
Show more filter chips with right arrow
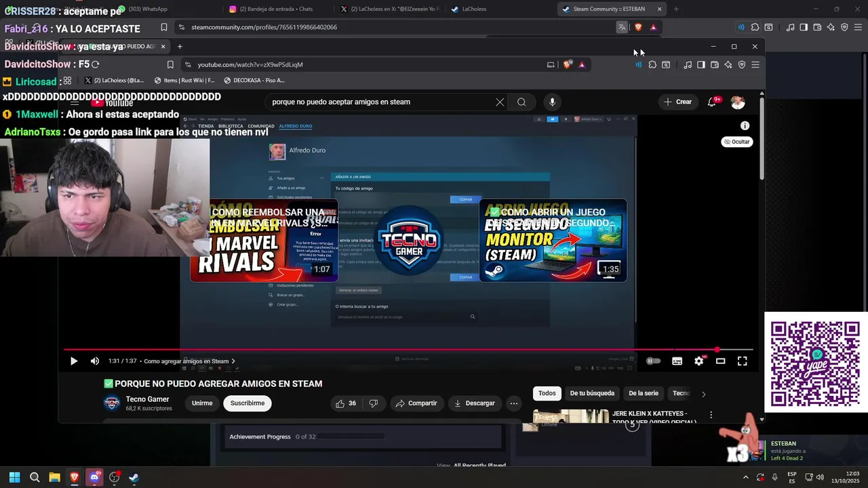[x=703, y=394]
